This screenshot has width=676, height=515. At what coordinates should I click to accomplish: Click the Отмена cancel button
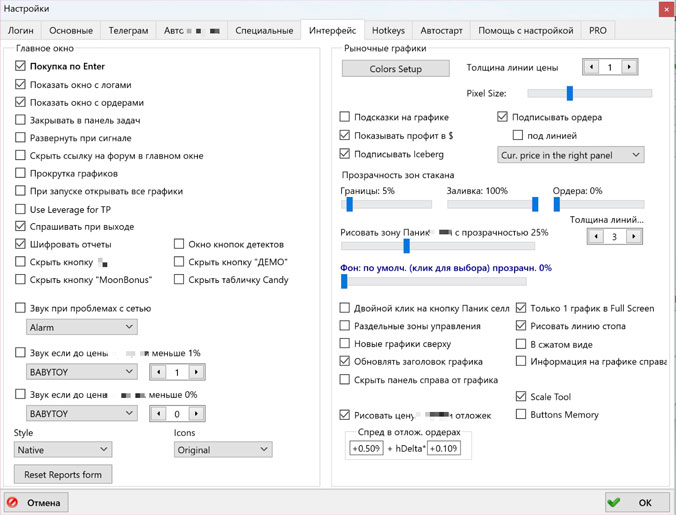[36, 503]
